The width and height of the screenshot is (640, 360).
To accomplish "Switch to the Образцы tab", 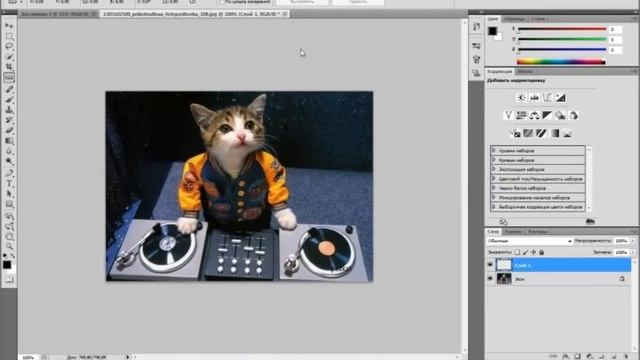I will 514,19.
